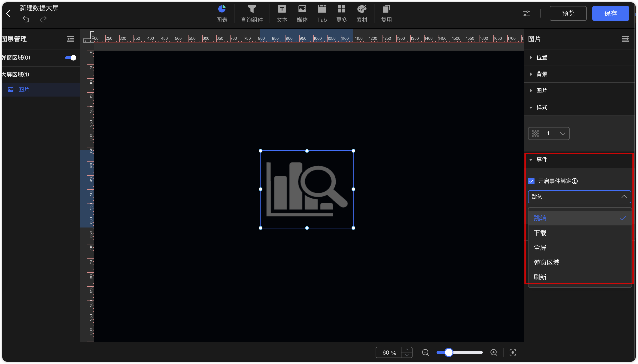638x364 pixels.
Task: Choose 刷新 from event list
Action: [x=580, y=277]
